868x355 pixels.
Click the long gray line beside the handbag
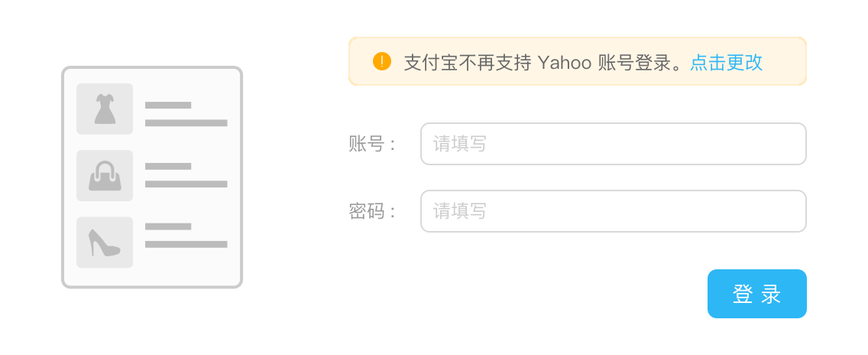186,184
